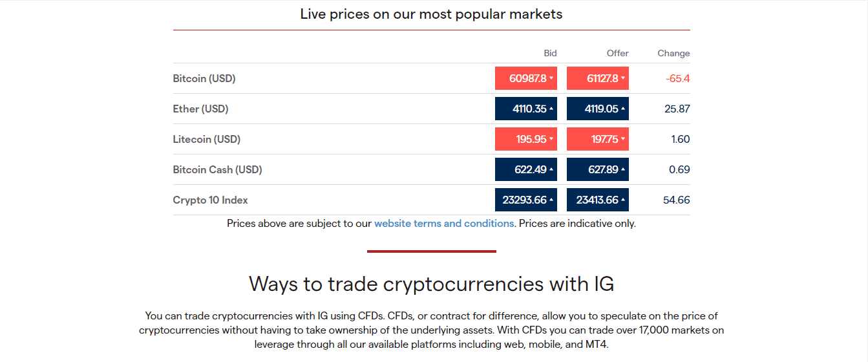Open the website terms and conditions link
Viewport: 868px width, 362px height.
[444, 224]
